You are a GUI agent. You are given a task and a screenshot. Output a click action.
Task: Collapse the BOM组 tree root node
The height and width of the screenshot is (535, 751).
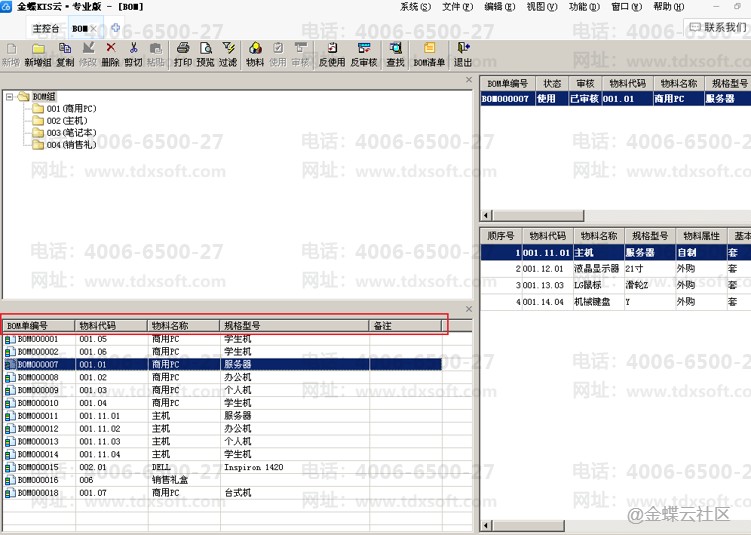point(9,97)
